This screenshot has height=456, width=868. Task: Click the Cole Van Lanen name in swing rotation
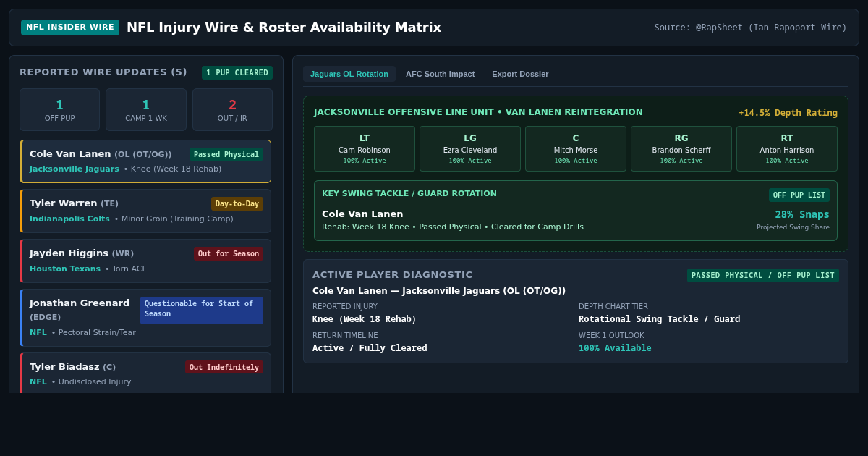click(362, 214)
